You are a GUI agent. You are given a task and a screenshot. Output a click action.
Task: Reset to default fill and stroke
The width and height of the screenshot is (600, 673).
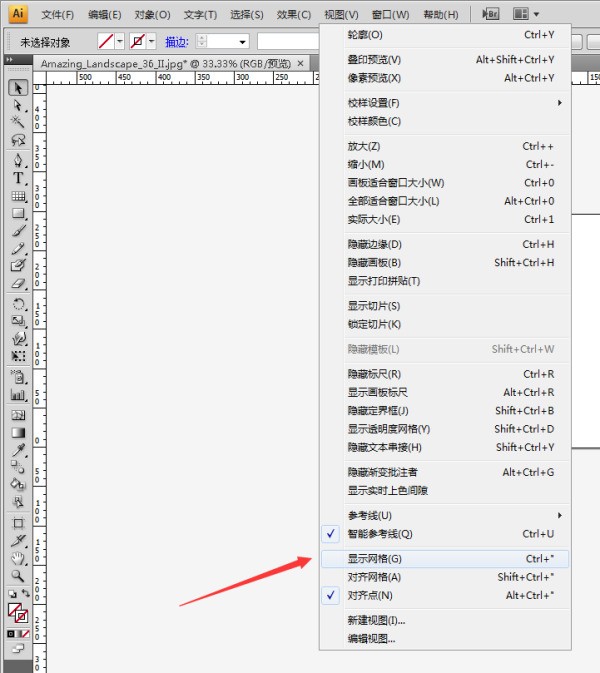[x=12, y=594]
